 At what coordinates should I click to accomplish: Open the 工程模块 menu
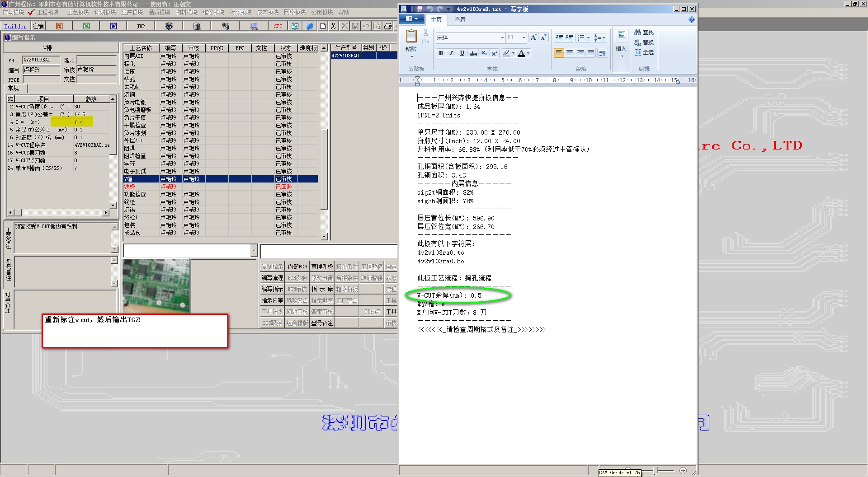[x=47, y=12]
